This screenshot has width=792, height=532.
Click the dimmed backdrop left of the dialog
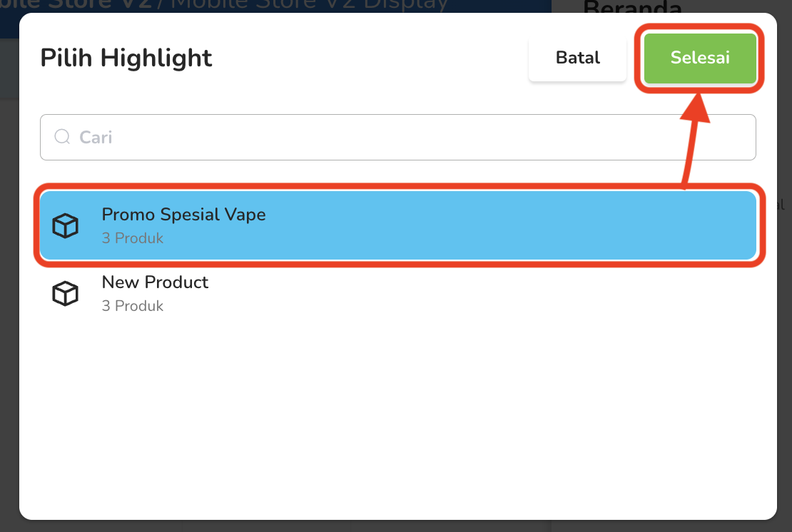[9, 303]
